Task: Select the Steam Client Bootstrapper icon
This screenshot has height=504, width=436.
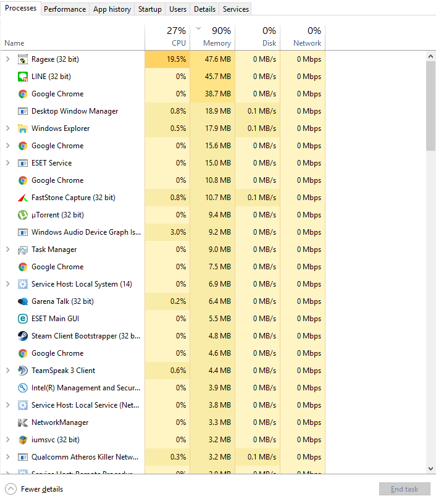Action: coord(22,336)
